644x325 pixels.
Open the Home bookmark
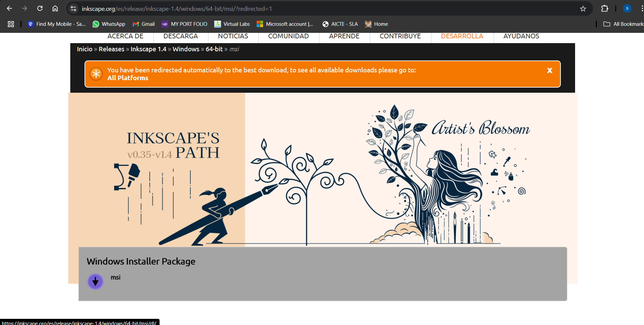click(x=376, y=24)
